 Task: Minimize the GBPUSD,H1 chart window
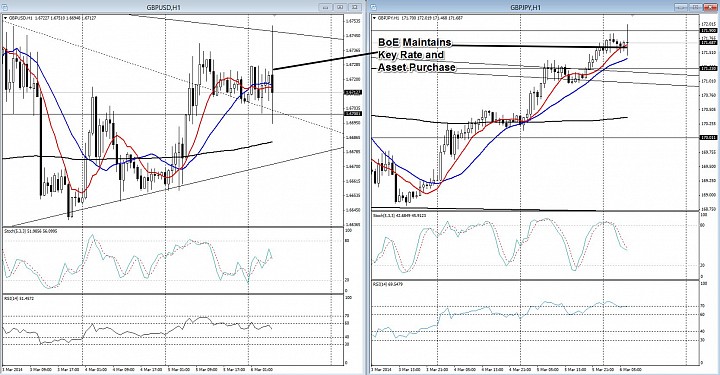pos(326,7)
